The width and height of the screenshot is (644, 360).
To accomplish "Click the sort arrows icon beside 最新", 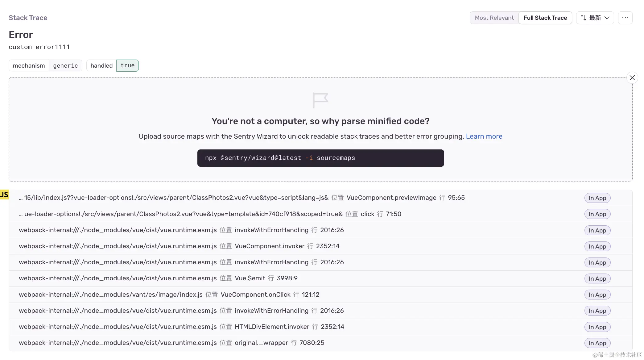I will pyautogui.click(x=583, y=18).
